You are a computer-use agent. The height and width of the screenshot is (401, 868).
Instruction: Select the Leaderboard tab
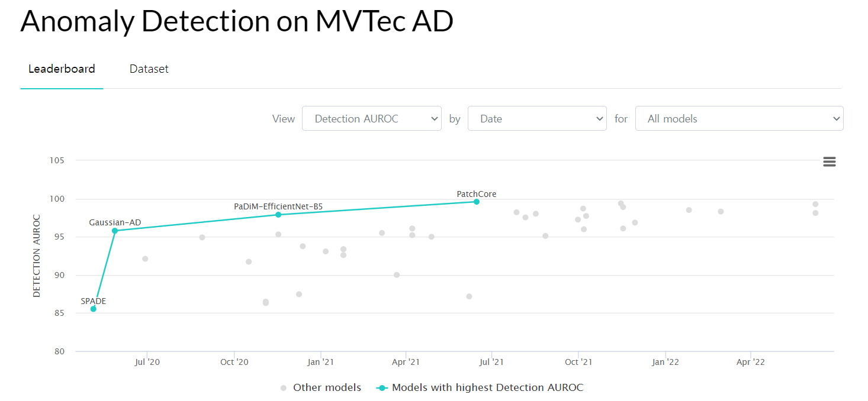[62, 69]
